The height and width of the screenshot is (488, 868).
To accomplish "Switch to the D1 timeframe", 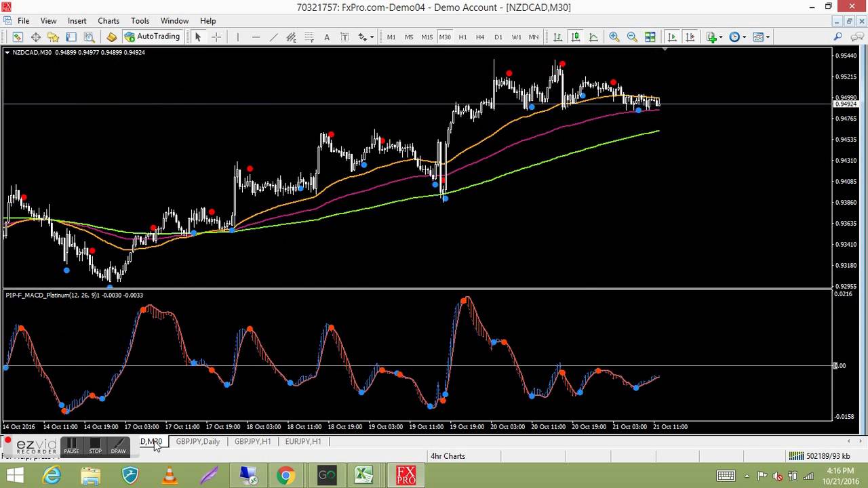I will (498, 37).
